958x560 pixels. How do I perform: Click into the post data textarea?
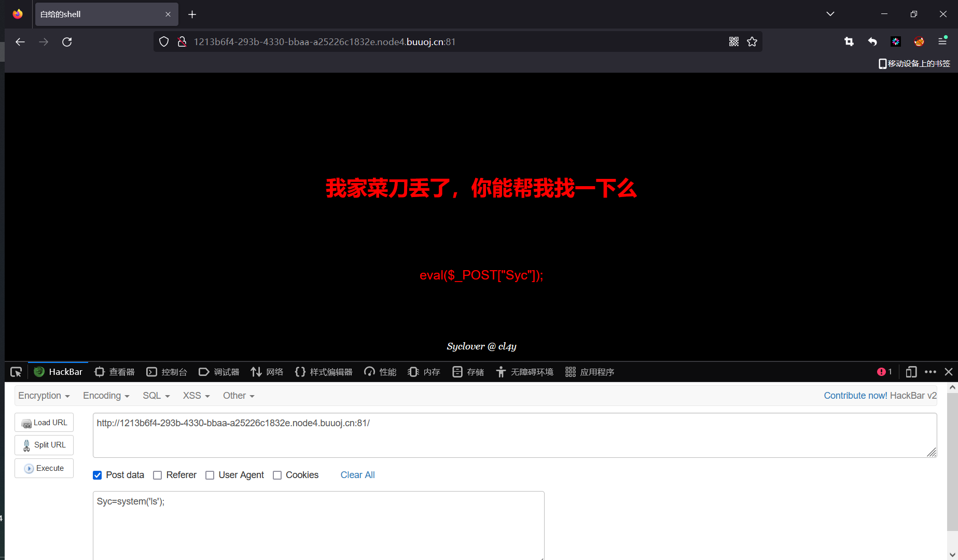318,525
